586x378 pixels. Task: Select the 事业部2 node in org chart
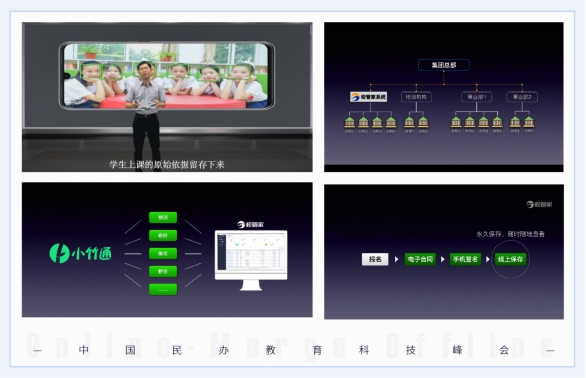(x=522, y=97)
